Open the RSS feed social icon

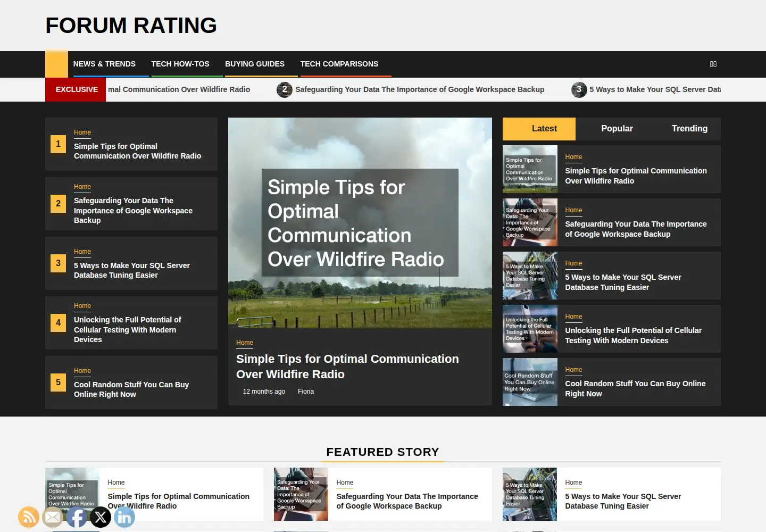coord(29,517)
